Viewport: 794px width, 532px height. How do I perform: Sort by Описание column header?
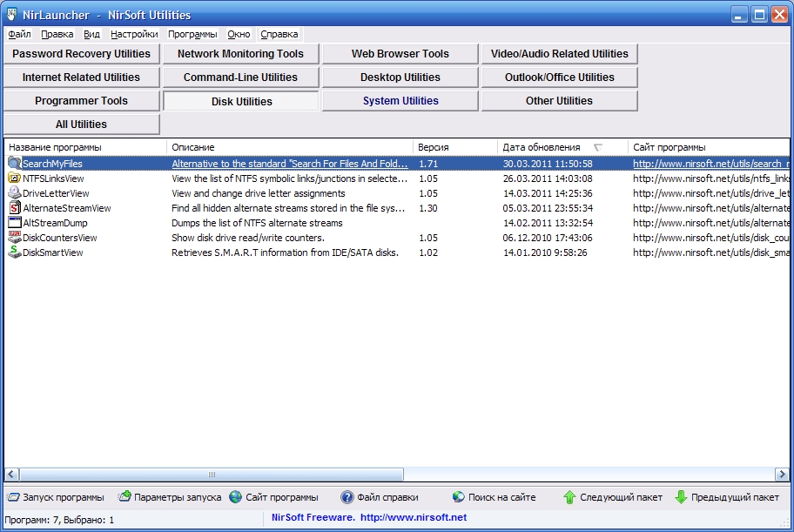[290, 147]
